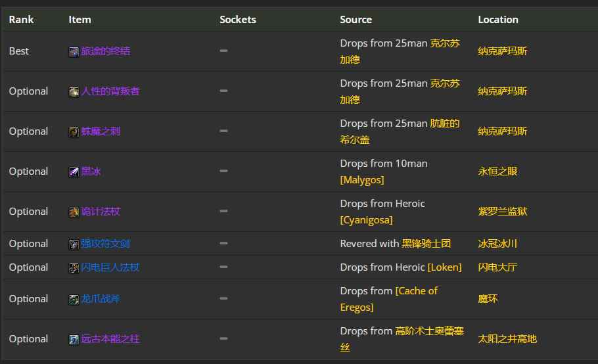The image size is (598, 364).
Task: Select the Optional cell in the 人性的背叛者 row
Action: (x=28, y=91)
